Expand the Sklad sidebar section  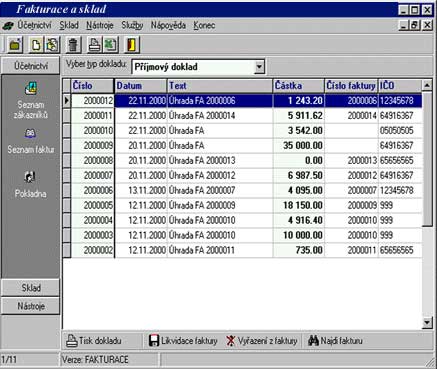pyautogui.click(x=31, y=288)
